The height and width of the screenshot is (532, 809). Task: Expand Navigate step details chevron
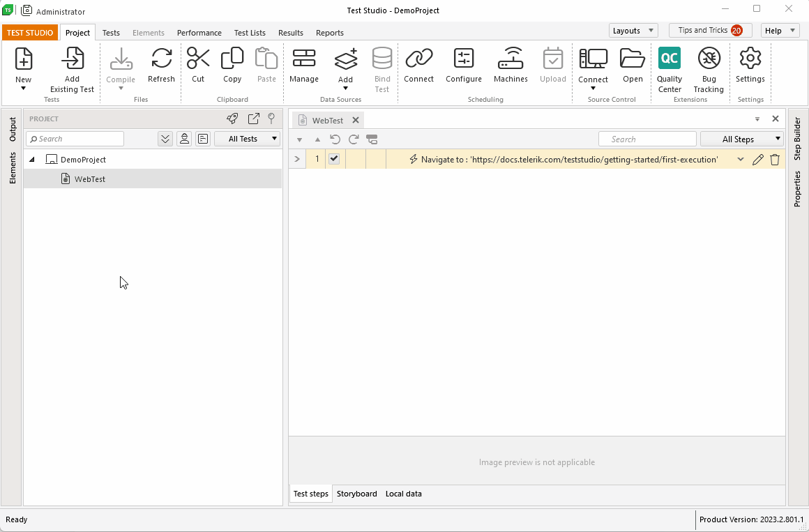[741, 160]
